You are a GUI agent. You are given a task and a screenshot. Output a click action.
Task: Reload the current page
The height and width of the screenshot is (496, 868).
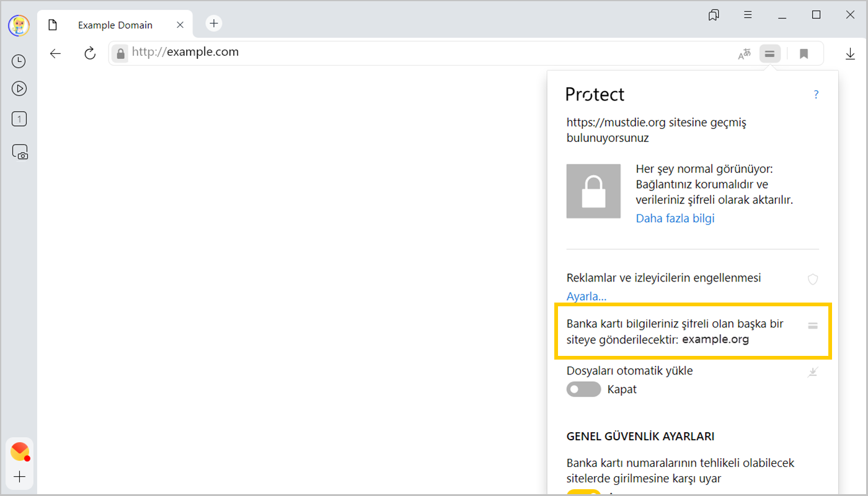point(90,53)
